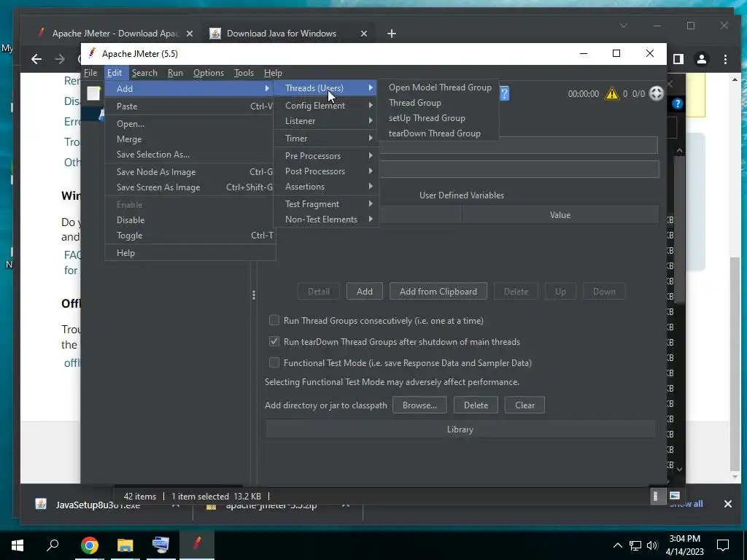747x560 pixels.
Task: Click the Add from Clipboard button
Action: click(438, 292)
